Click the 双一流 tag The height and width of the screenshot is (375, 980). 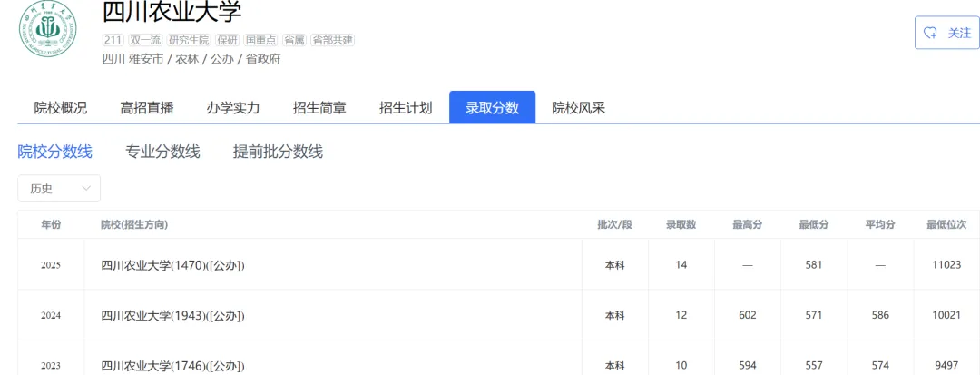coord(145,40)
